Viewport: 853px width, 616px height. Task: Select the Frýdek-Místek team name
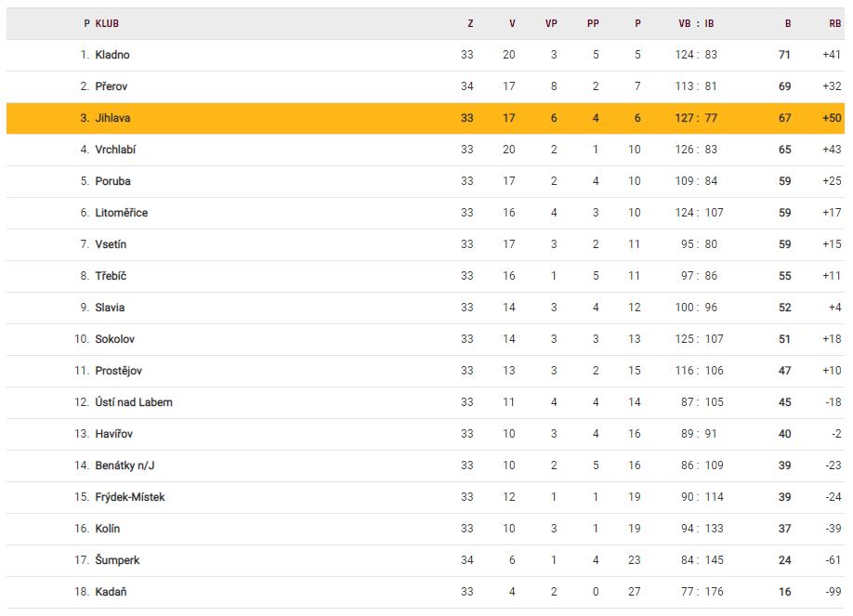(x=130, y=497)
